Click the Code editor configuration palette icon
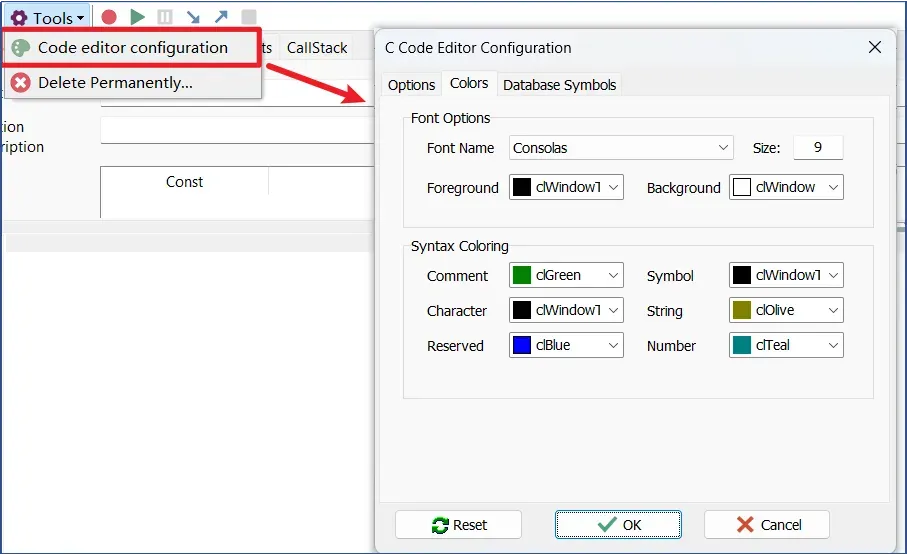The height and width of the screenshot is (554, 907). point(21,47)
